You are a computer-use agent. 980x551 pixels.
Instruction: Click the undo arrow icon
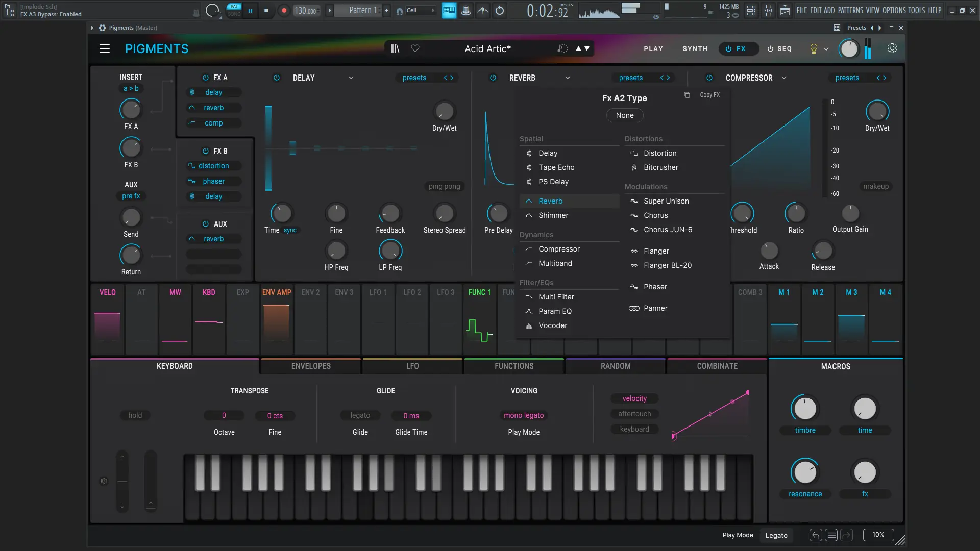tap(816, 535)
